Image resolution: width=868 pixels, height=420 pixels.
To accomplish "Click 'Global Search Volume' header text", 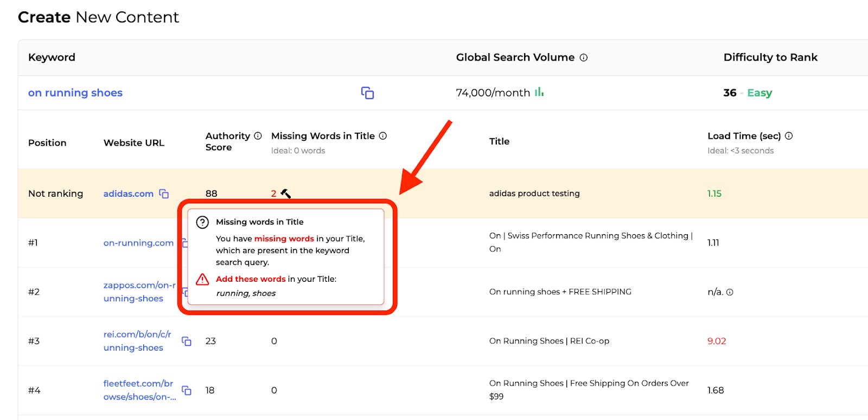I will 515,57.
